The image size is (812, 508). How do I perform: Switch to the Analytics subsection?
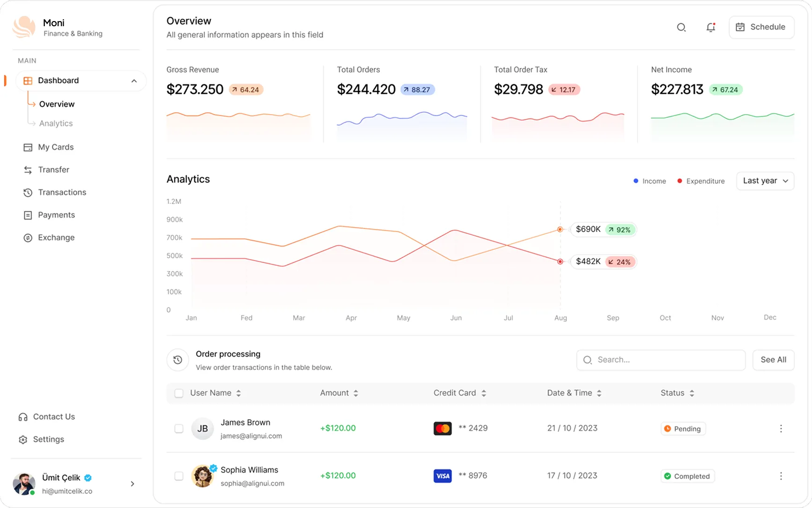point(56,123)
